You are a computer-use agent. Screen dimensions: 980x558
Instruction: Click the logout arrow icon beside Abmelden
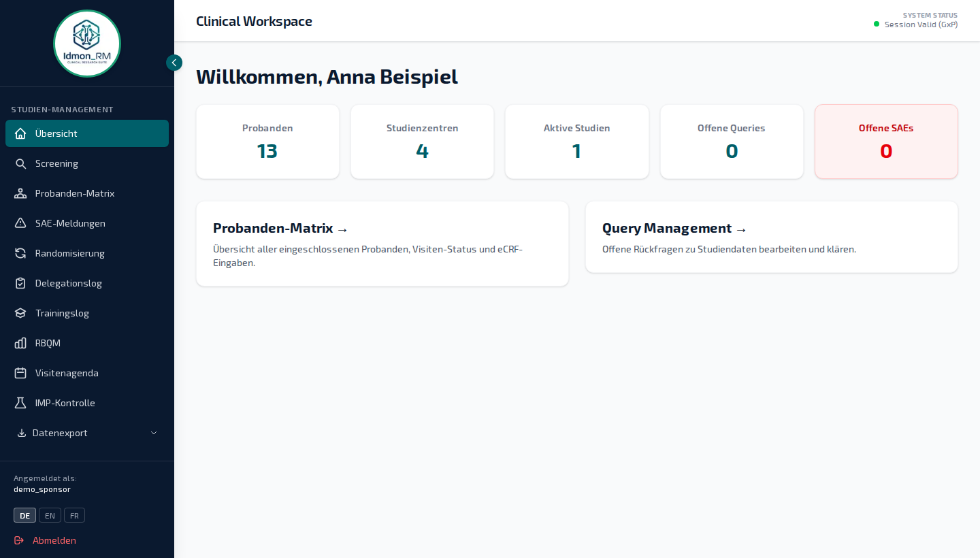click(19, 540)
